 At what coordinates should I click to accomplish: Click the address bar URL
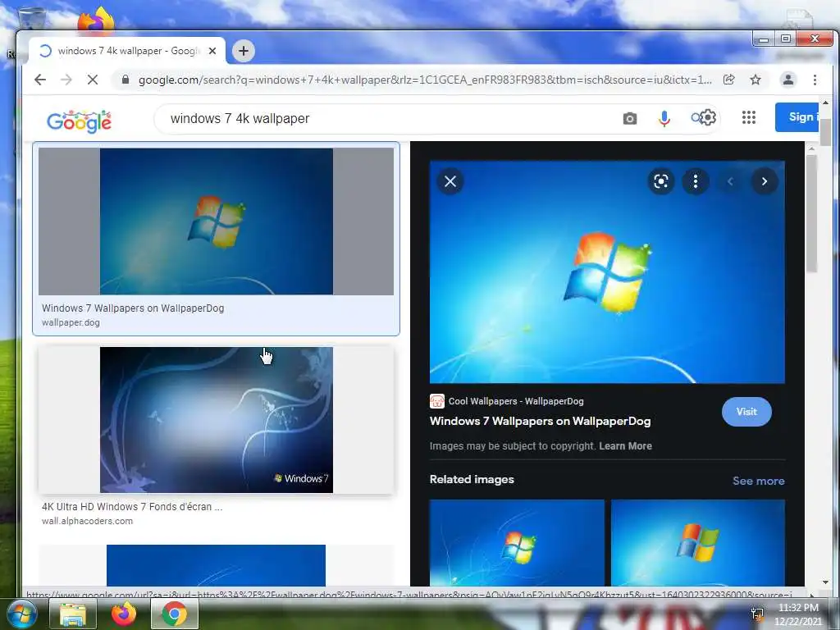click(426, 80)
